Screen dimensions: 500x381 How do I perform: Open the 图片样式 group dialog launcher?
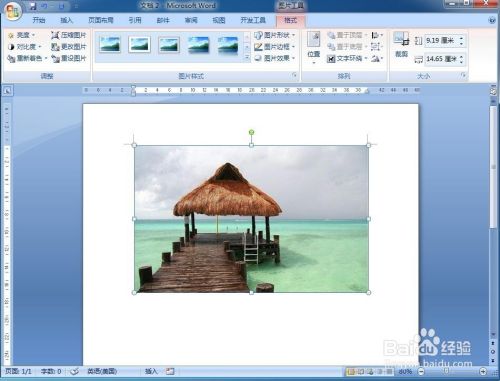click(294, 76)
